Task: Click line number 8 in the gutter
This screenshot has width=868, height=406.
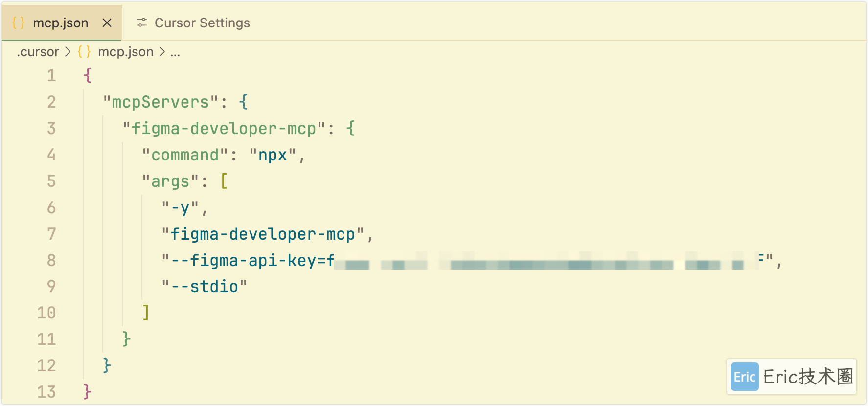Action: pyautogui.click(x=51, y=260)
